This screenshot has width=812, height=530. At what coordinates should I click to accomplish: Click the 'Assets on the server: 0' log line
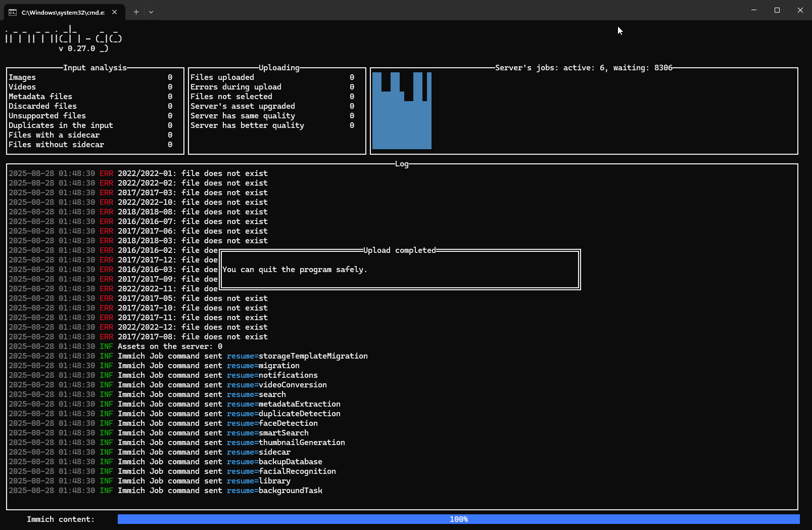click(170, 346)
